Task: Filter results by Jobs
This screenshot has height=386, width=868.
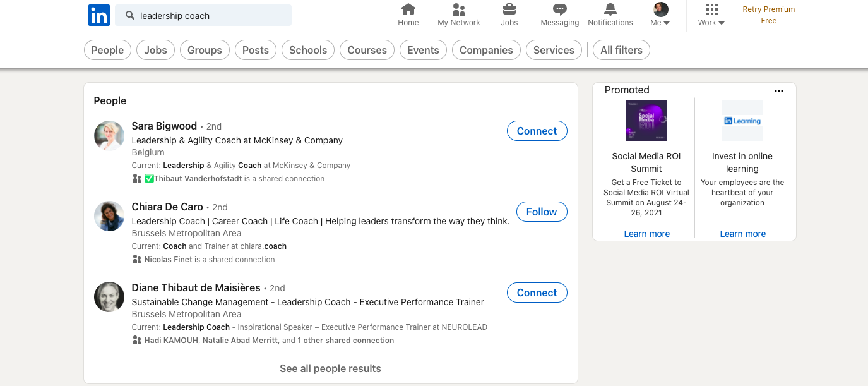Action: coord(155,50)
